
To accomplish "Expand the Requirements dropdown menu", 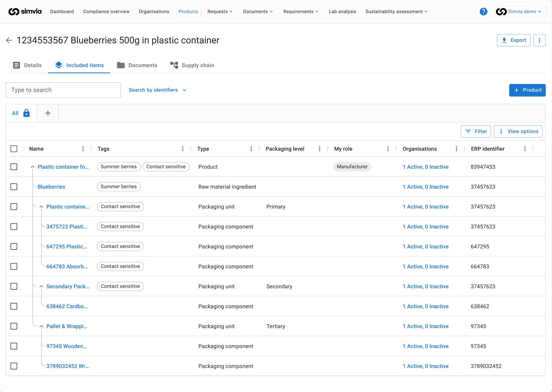I will [301, 12].
